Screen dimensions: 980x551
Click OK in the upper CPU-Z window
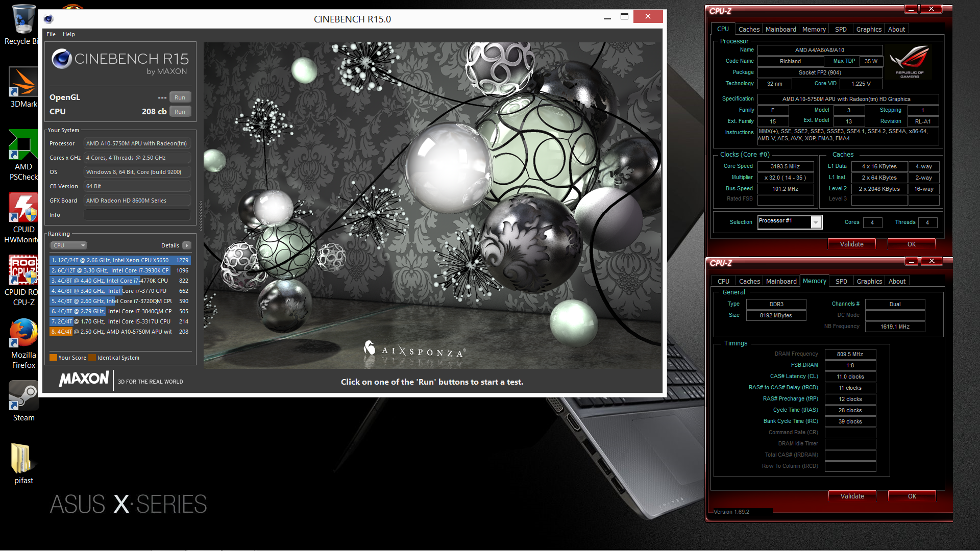pos(912,244)
